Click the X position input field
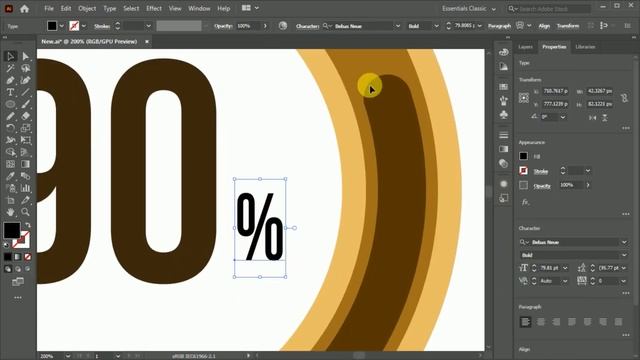The height and width of the screenshot is (360, 640). (555, 91)
